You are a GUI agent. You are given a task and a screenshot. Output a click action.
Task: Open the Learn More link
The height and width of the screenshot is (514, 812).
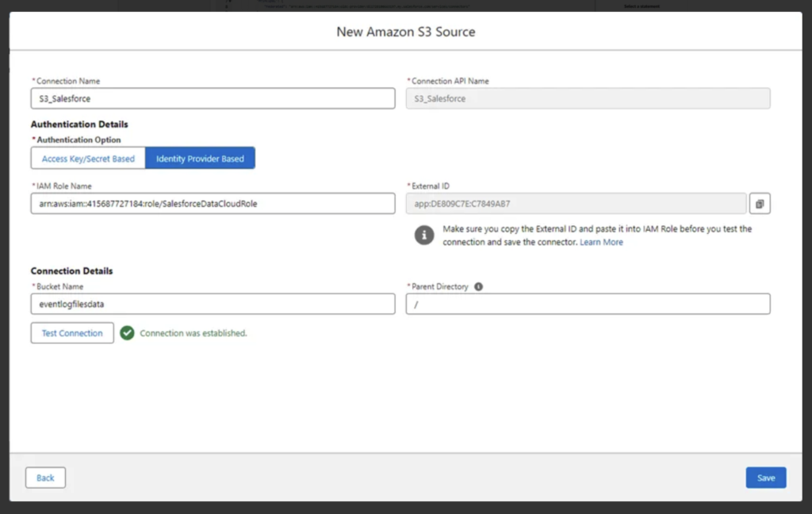601,242
